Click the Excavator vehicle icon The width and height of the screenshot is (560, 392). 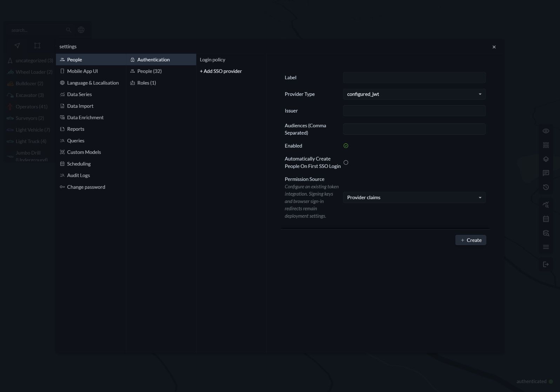pos(10,95)
